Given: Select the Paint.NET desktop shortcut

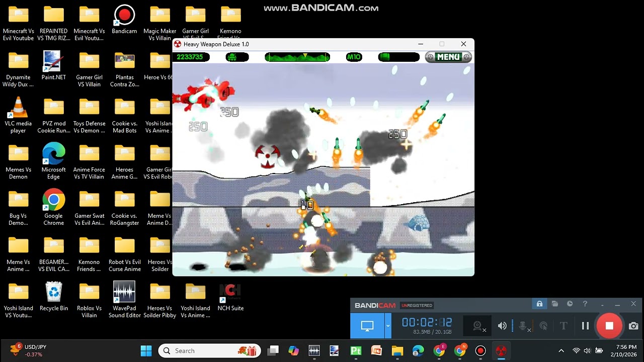Looking at the screenshot, I should pyautogui.click(x=54, y=66).
